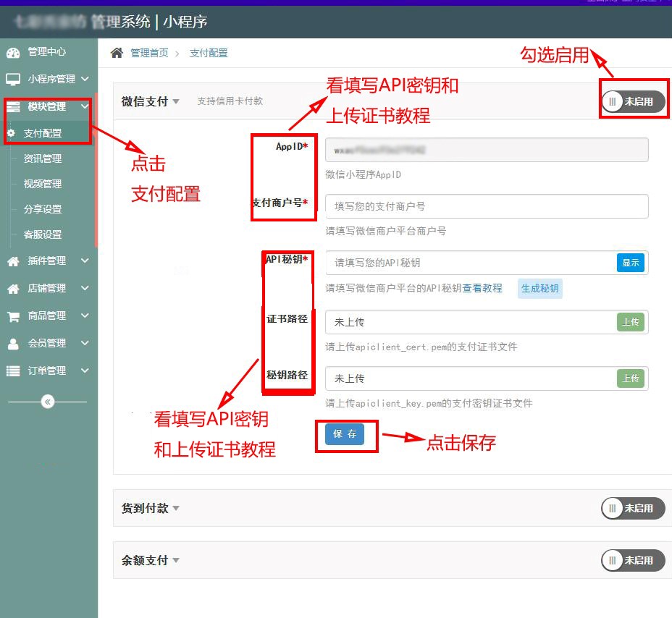Click 上传 for 证书路径

(x=631, y=322)
